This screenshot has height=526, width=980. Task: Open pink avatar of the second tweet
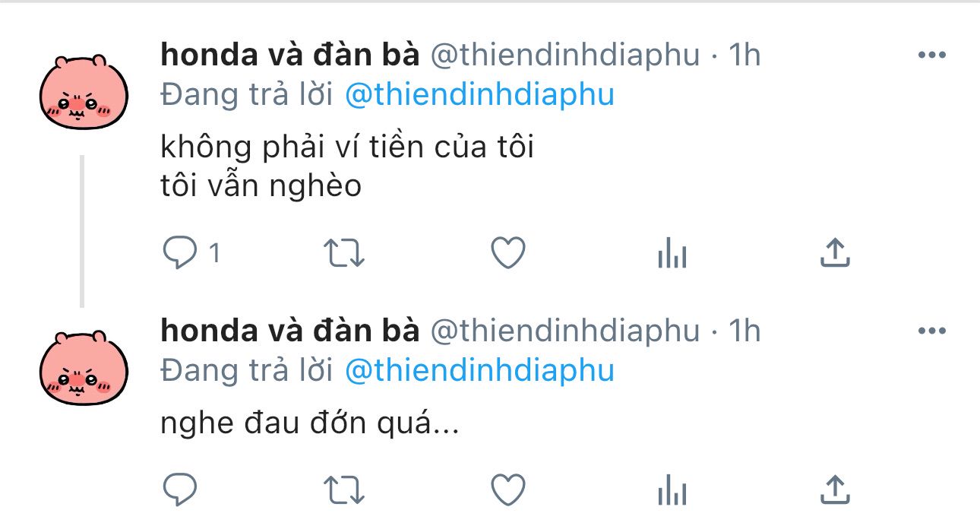point(84,368)
